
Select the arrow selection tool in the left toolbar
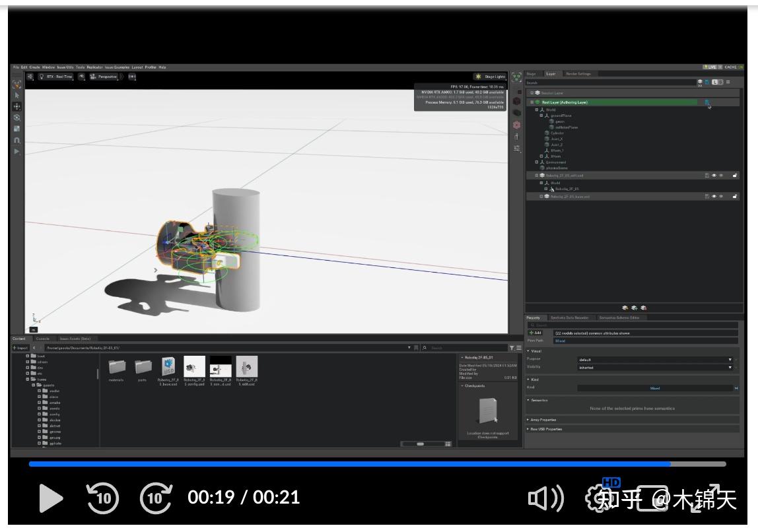click(18, 94)
